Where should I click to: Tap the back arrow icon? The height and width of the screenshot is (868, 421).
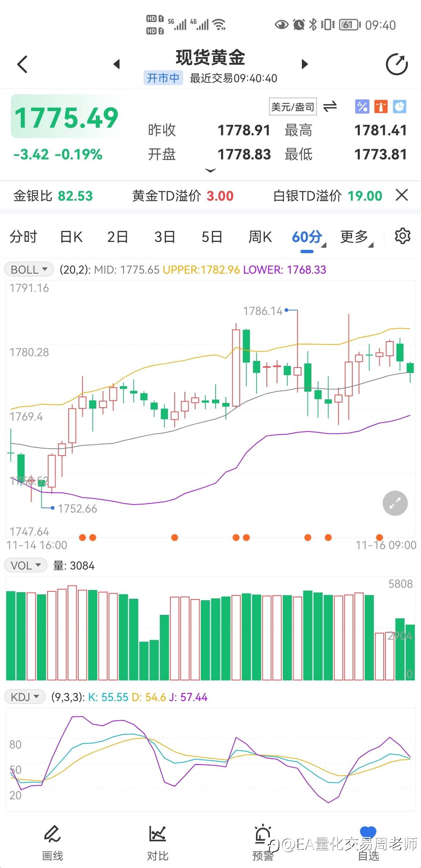click(23, 64)
